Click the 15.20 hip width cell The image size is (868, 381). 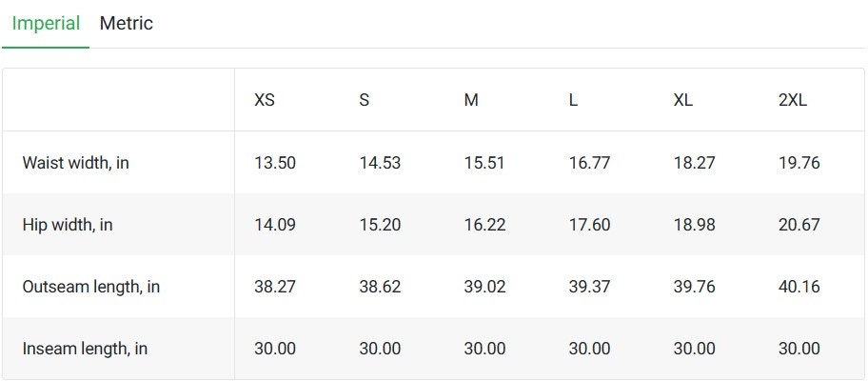pyautogui.click(x=380, y=225)
